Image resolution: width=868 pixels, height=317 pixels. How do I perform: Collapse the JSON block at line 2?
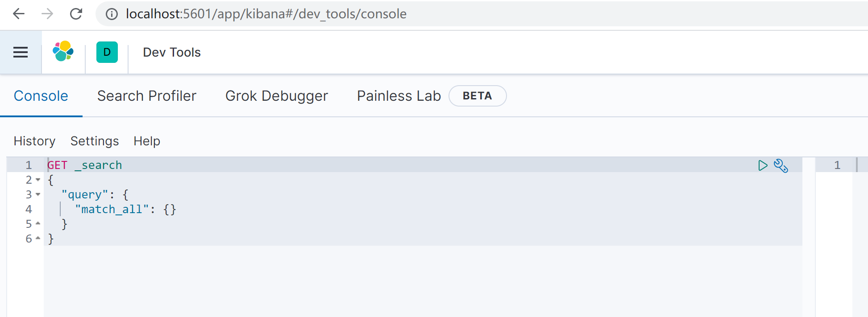[38, 180]
